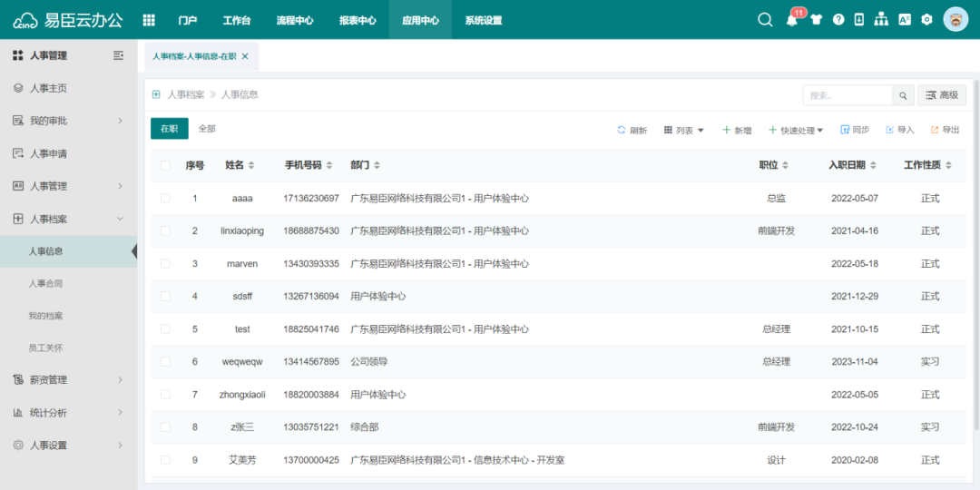Screen dimensions: 980x490
Task: Click the 人事档案 breadcrumb link
Action: (x=186, y=95)
